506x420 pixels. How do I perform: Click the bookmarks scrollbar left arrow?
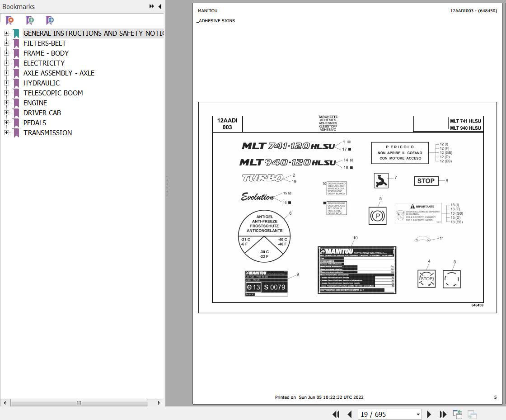pos(5,402)
